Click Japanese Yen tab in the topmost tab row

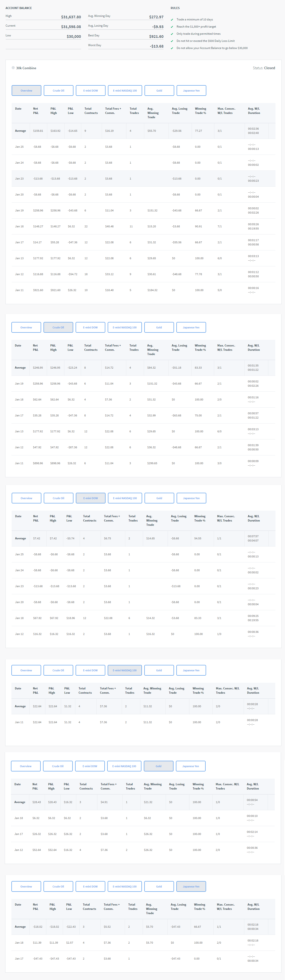click(x=191, y=91)
